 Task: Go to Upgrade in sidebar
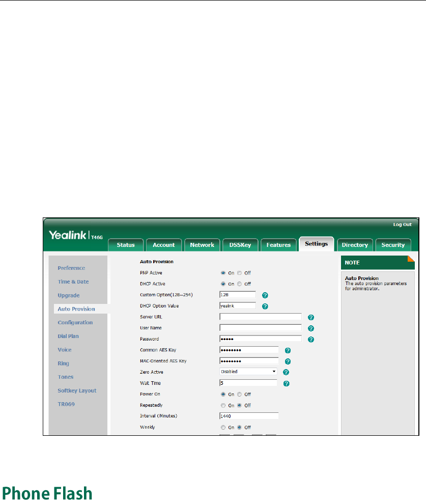tap(68, 295)
